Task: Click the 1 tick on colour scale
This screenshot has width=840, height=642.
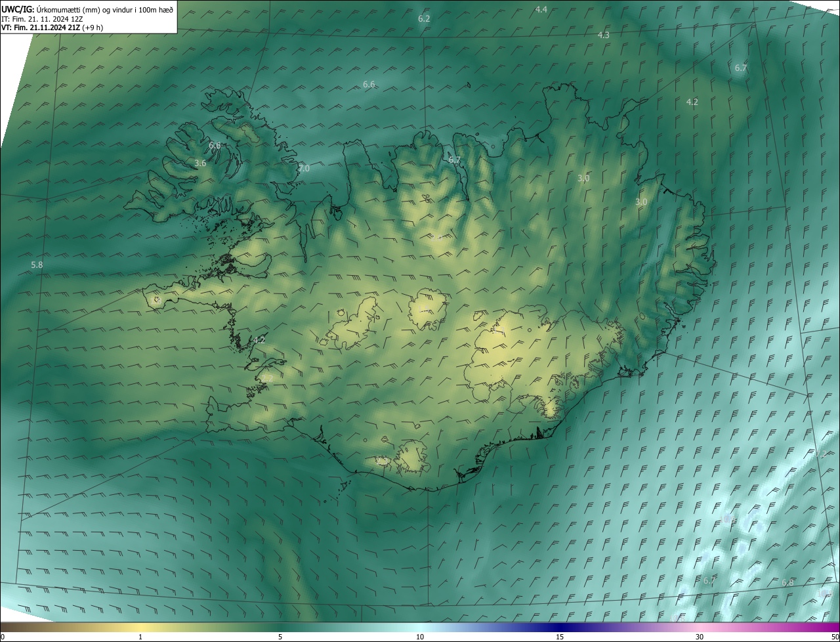Action: [140, 637]
